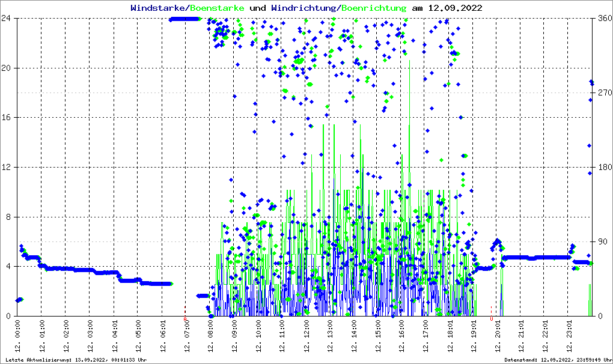
Task: Click wind speed axis label "16"
Action: pos(6,118)
